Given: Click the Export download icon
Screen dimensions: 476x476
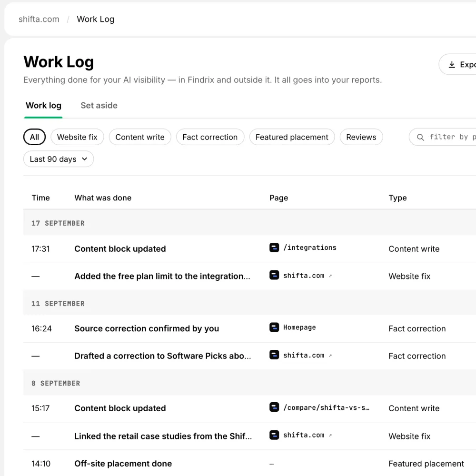Looking at the screenshot, I should pyautogui.click(x=452, y=64).
